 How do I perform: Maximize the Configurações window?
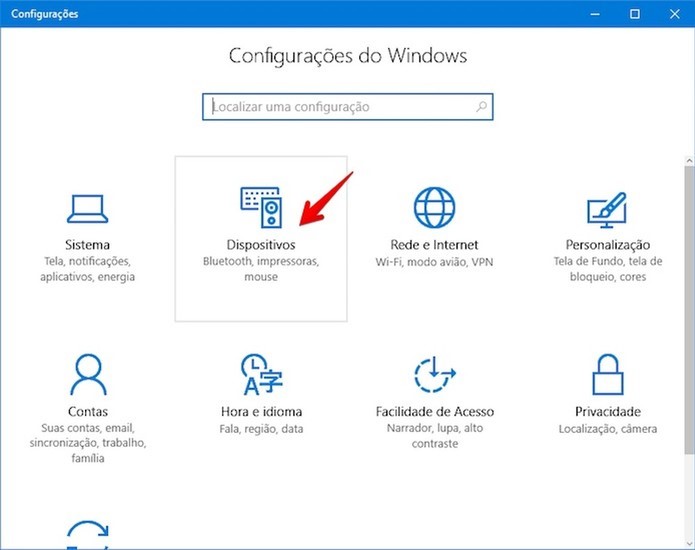coord(635,14)
